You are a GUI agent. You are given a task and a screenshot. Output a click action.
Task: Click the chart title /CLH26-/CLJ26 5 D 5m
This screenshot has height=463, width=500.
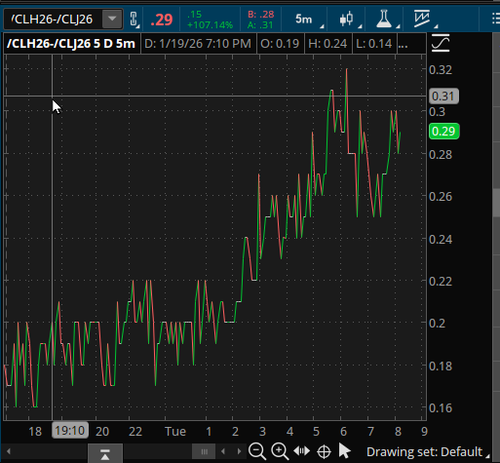pos(71,43)
